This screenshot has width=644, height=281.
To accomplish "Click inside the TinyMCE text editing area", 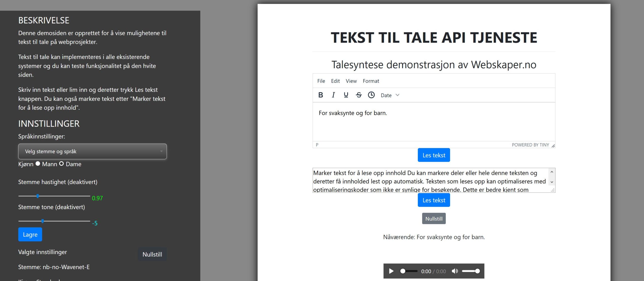I will (428, 123).
